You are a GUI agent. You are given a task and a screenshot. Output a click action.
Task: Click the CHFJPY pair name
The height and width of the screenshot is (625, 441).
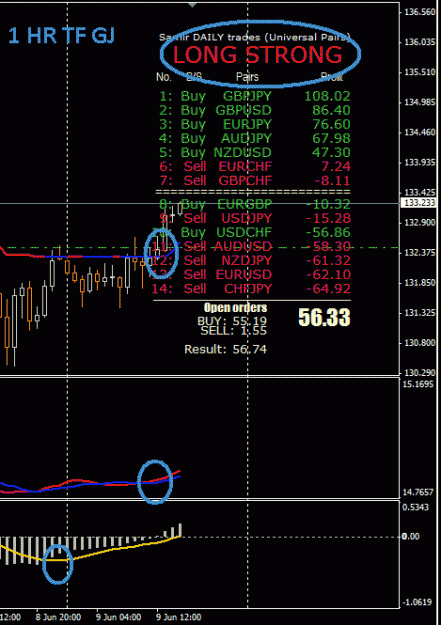click(x=248, y=288)
